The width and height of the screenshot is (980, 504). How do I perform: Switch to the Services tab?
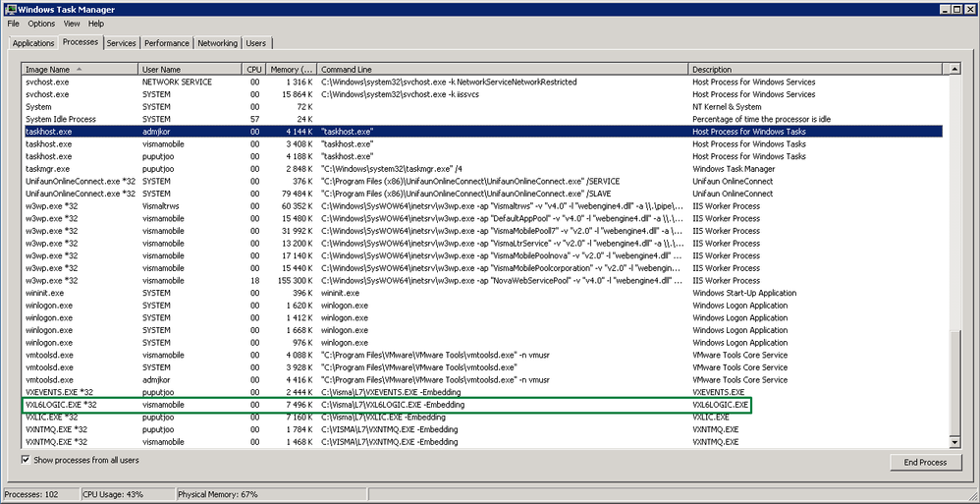[121, 43]
